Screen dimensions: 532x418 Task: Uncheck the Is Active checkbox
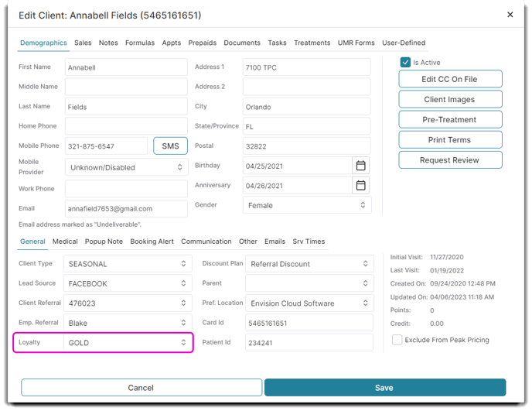(x=405, y=62)
